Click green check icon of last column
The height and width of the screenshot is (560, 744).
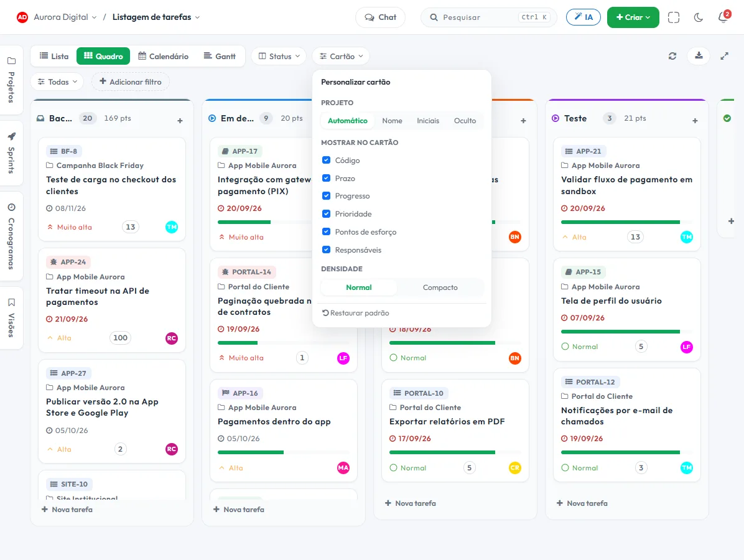(727, 118)
